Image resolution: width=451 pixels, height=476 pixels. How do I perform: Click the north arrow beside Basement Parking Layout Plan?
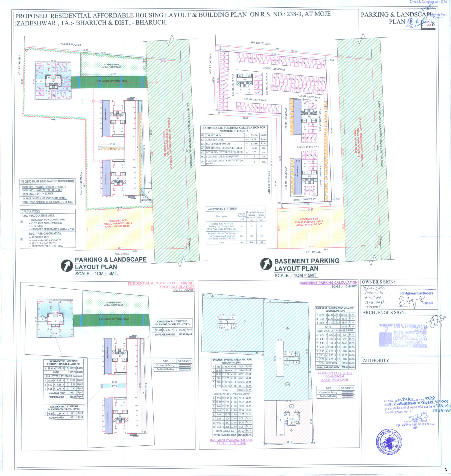pos(266,264)
